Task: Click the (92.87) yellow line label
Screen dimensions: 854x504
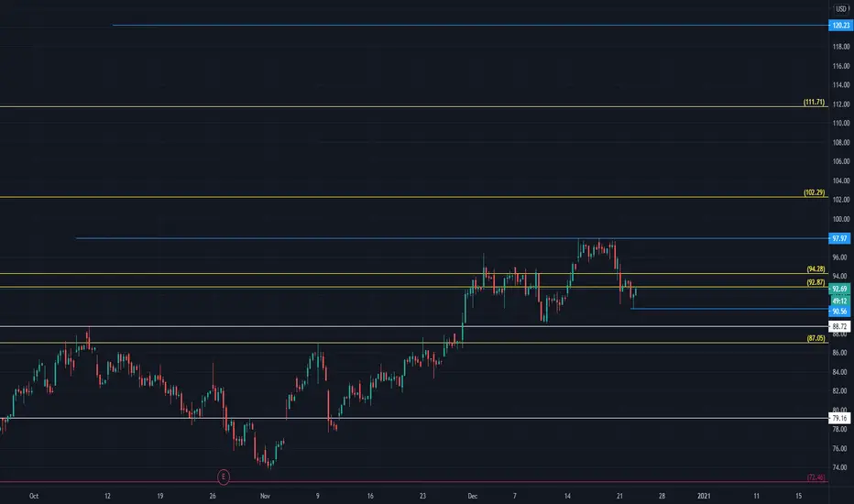Action: pyautogui.click(x=816, y=283)
